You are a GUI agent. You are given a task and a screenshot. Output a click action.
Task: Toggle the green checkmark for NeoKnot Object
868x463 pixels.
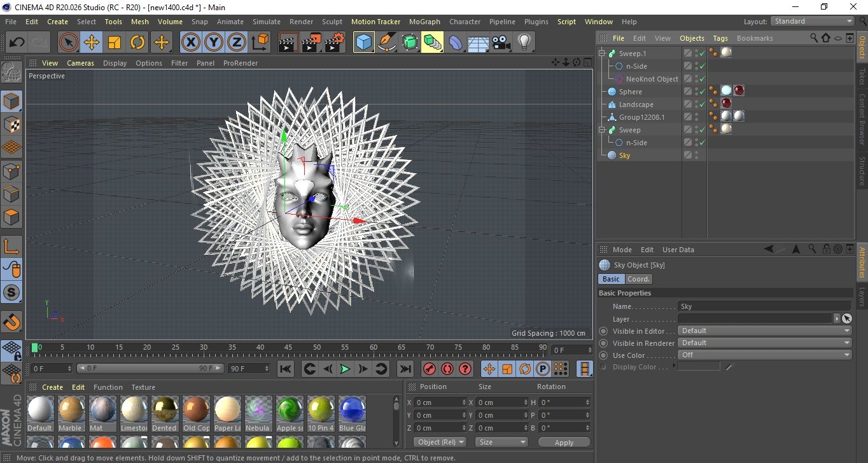703,79
